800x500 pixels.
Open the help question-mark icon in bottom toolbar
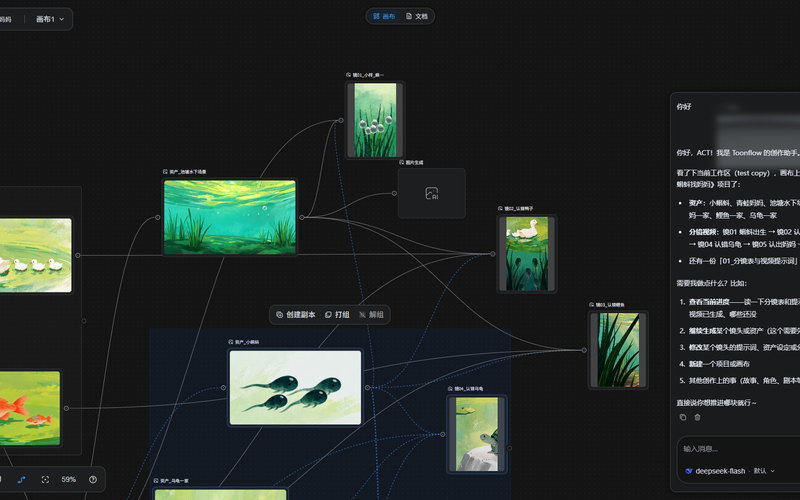(93, 480)
